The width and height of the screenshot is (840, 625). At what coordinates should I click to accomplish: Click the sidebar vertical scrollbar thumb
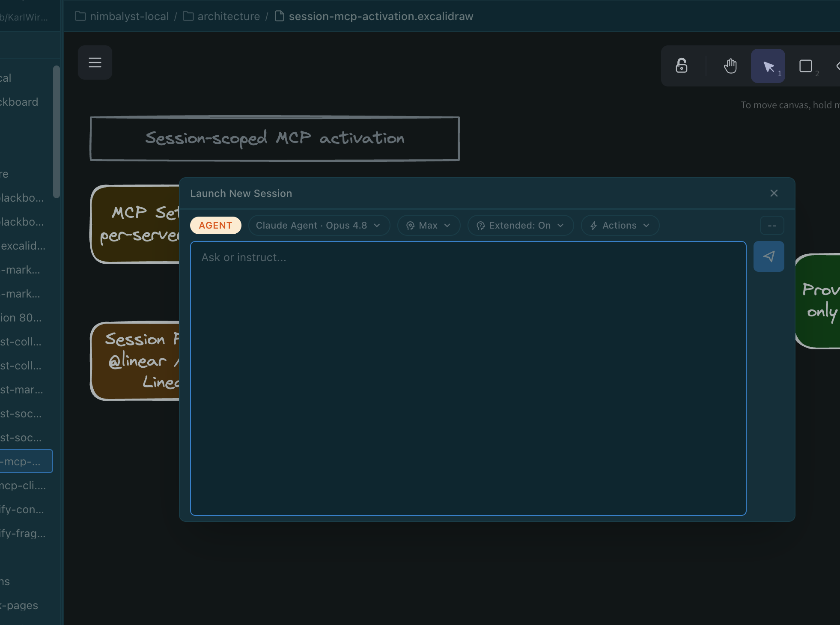click(x=56, y=131)
